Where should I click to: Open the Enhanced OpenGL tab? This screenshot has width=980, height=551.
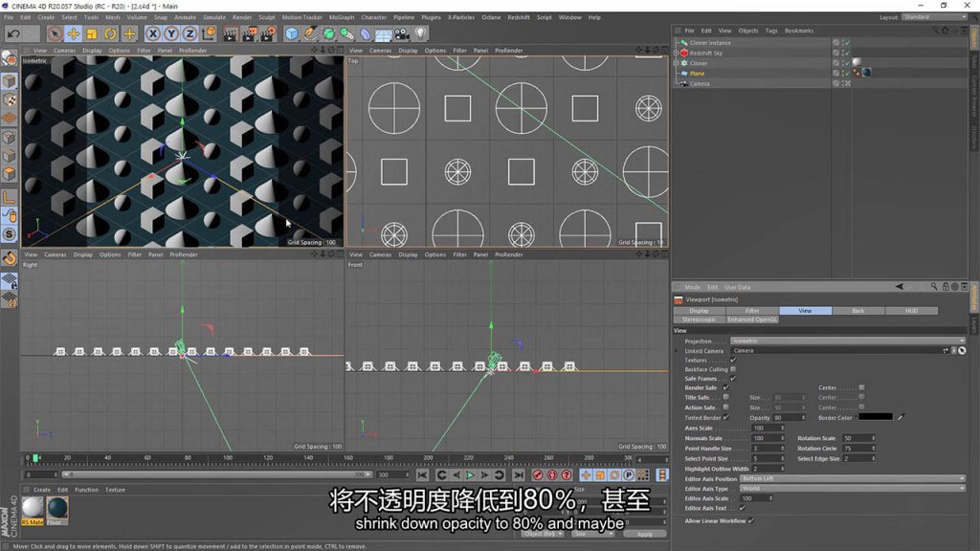[752, 320]
